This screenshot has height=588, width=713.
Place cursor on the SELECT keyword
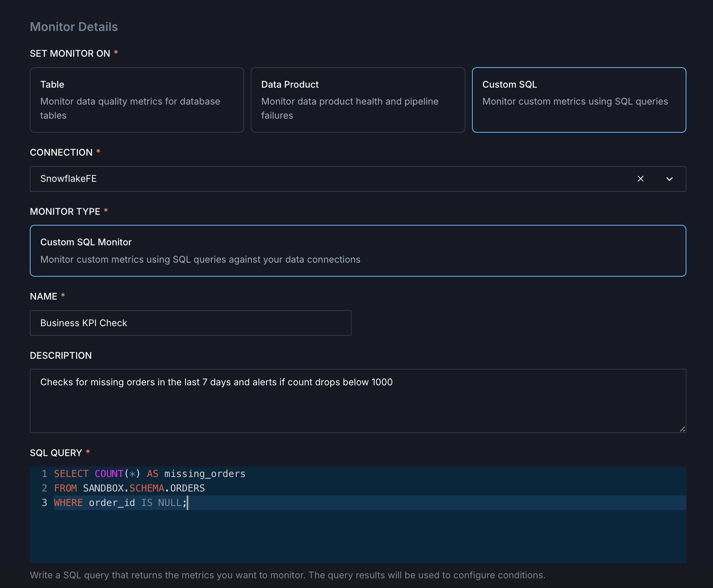(71, 474)
